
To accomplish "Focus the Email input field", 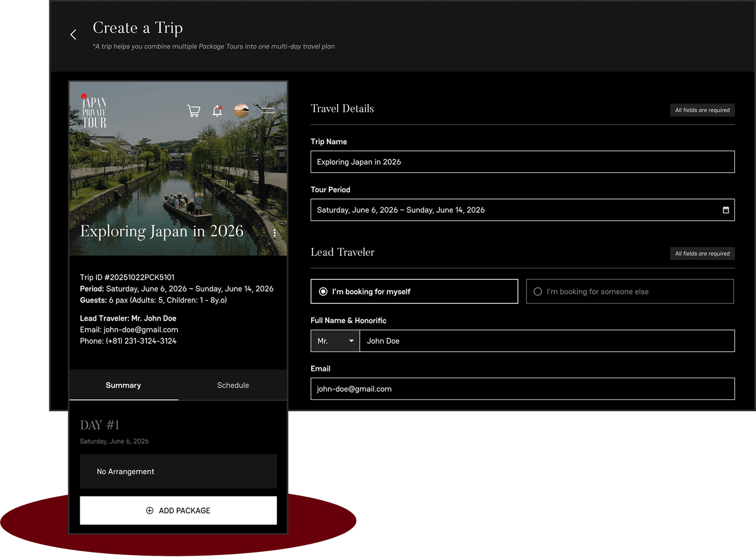I will tap(522, 389).
